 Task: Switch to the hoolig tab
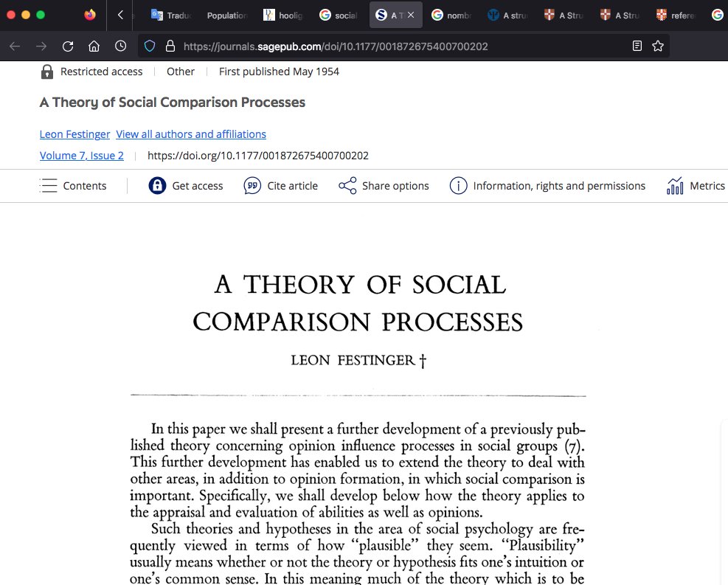pyautogui.click(x=283, y=15)
